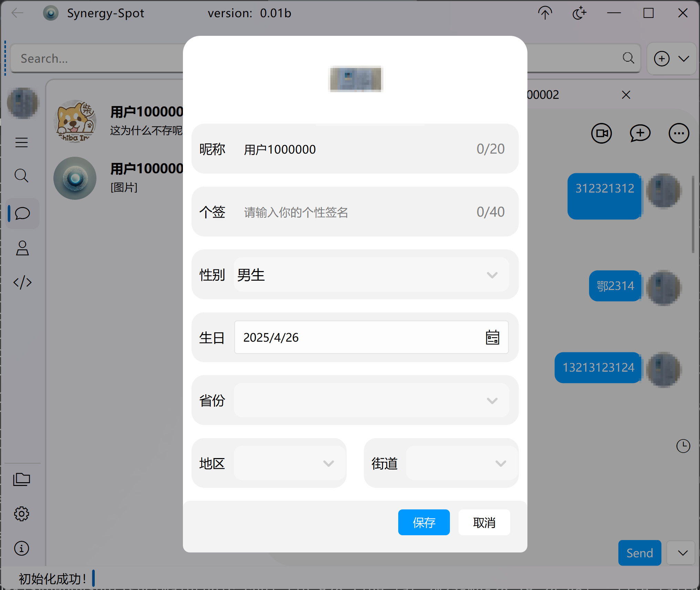Open the 街道 street dropdown

pos(501,463)
